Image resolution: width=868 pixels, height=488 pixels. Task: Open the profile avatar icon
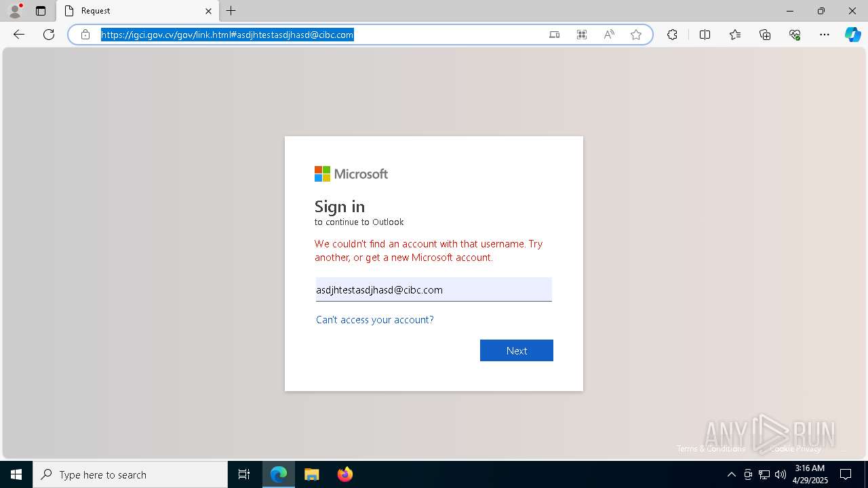[15, 11]
